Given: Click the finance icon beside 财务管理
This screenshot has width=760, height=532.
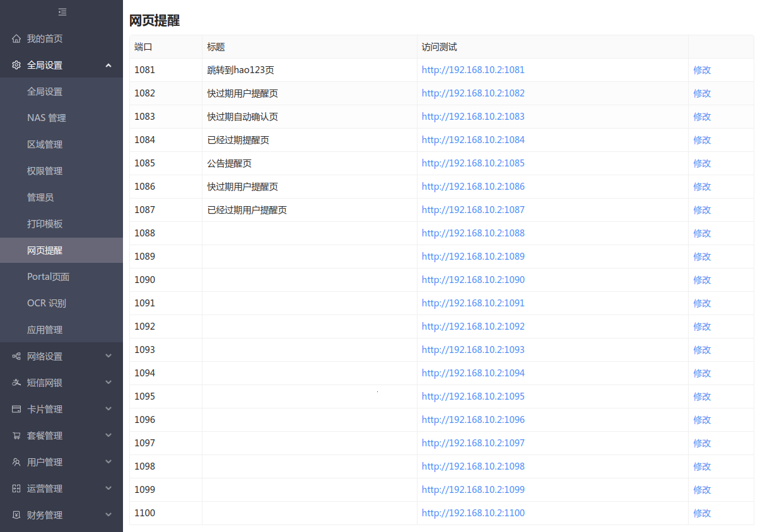Looking at the screenshot, I should pos(16,516).
